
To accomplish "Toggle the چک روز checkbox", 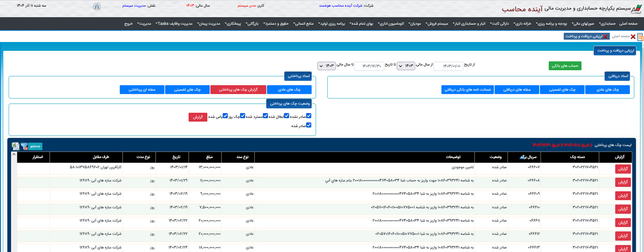I will coord(243,116).
